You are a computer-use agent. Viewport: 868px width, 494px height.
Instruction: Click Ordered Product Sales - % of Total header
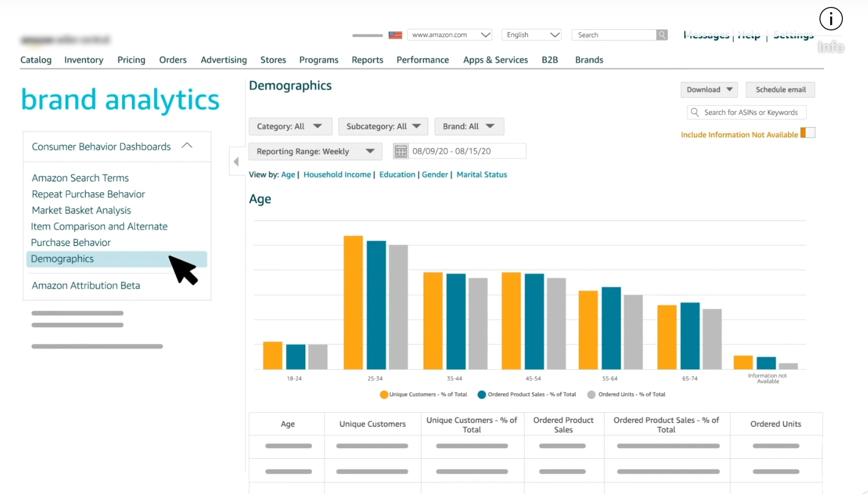[x=667, y=425]
